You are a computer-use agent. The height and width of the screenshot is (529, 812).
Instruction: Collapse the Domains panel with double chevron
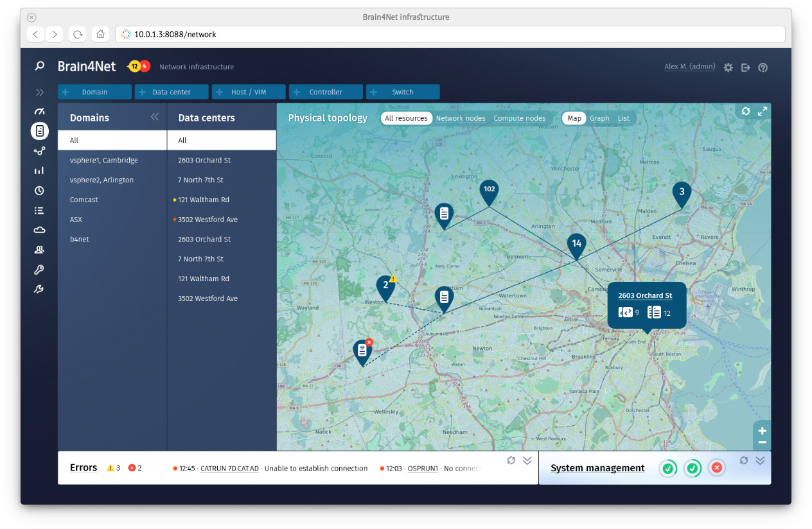(x=155, y=117)
